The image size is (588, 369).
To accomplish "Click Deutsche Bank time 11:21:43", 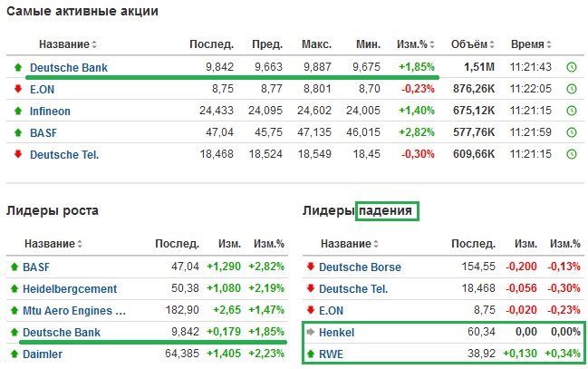I will (531, 67).
